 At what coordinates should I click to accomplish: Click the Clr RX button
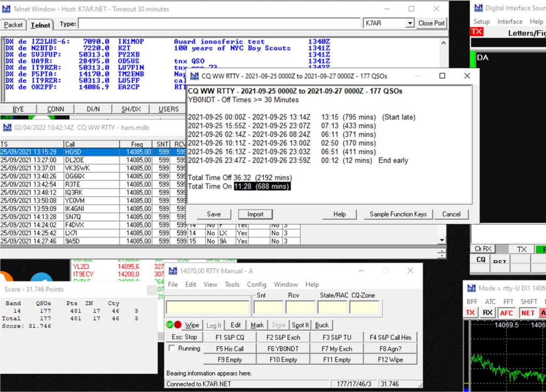[x=483, y=249]
